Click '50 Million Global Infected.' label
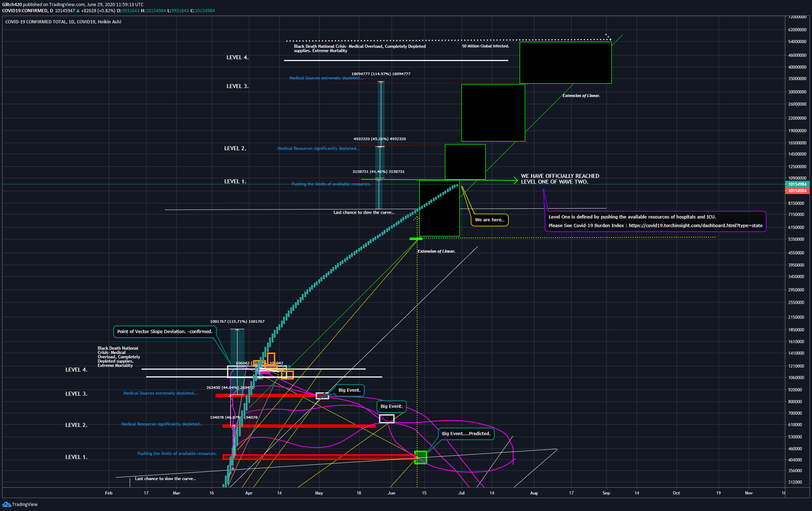The image size is (812, 511). click(485, 46)
